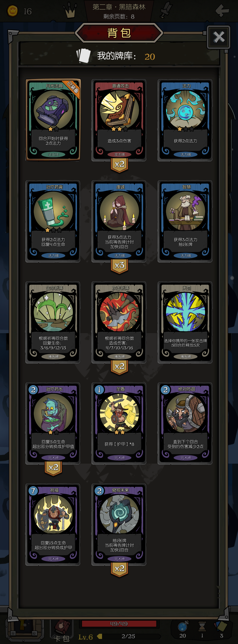Tap the 天罚 lightning card
Viewport: 238px width, 644px height.
click(x=185, y=322)
